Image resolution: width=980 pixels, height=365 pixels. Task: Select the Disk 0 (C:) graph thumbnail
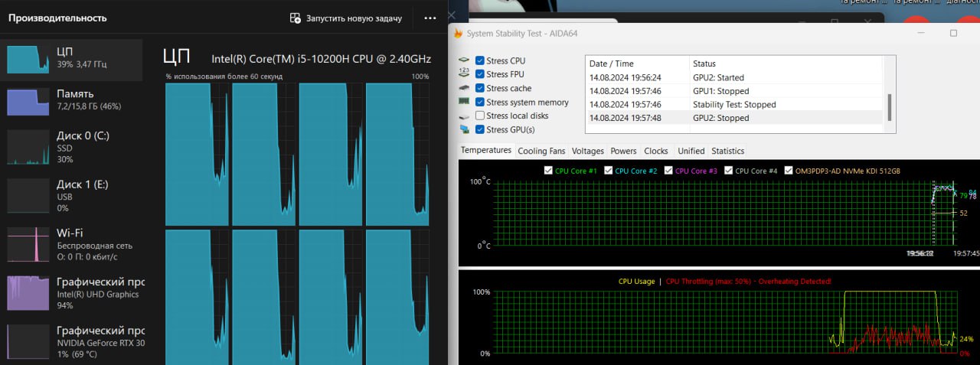pyautogui.click(x=28, y=147)
